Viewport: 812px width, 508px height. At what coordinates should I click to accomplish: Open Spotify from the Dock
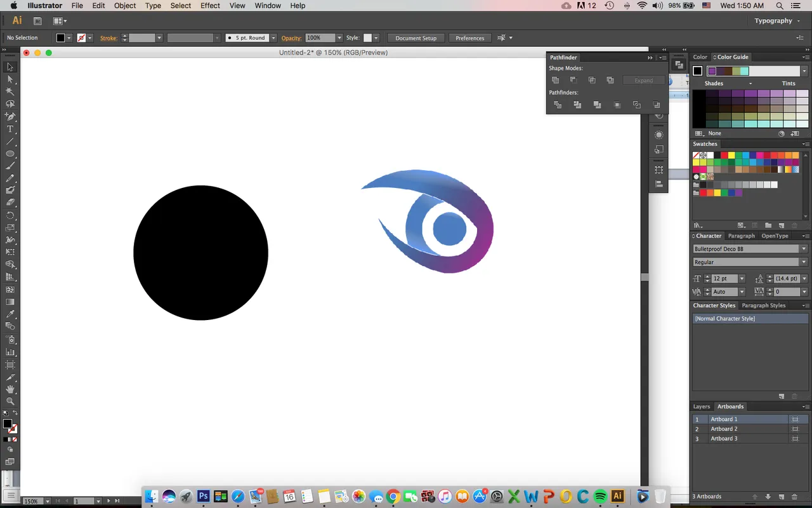click(600, 496)
